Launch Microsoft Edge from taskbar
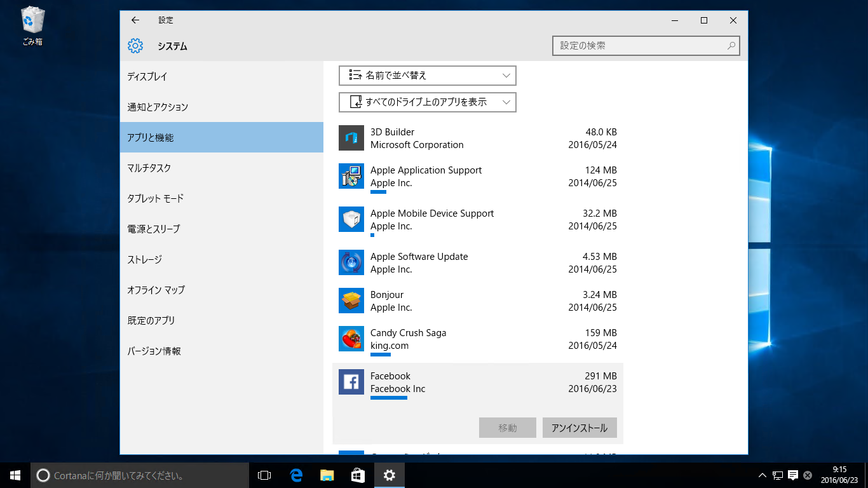This screenshot has height=488, width=868. pyautogui.click(x=295, y=475)
